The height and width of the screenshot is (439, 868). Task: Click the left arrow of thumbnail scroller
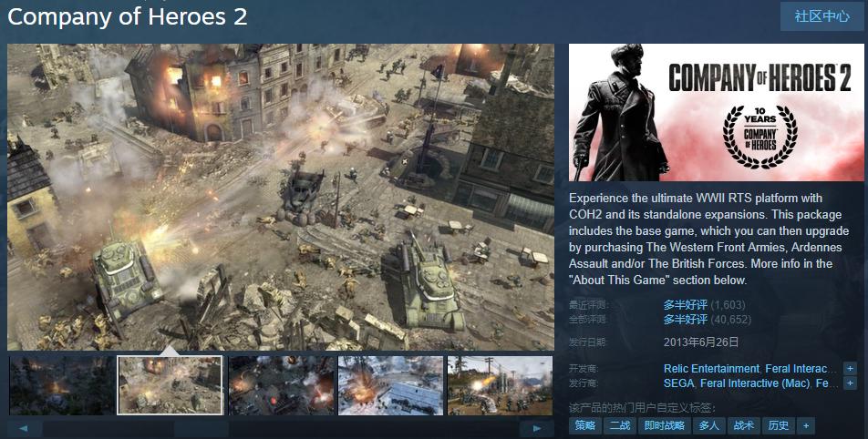[x=25, y=428]
